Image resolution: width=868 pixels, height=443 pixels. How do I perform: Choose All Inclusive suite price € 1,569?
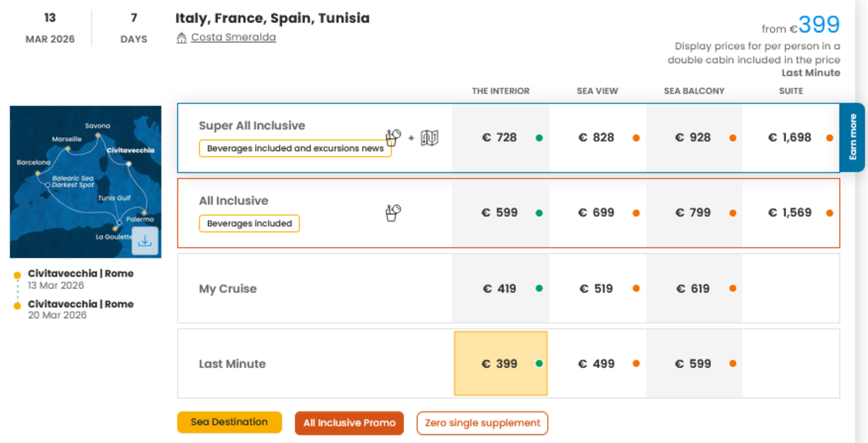click(790, 213)
